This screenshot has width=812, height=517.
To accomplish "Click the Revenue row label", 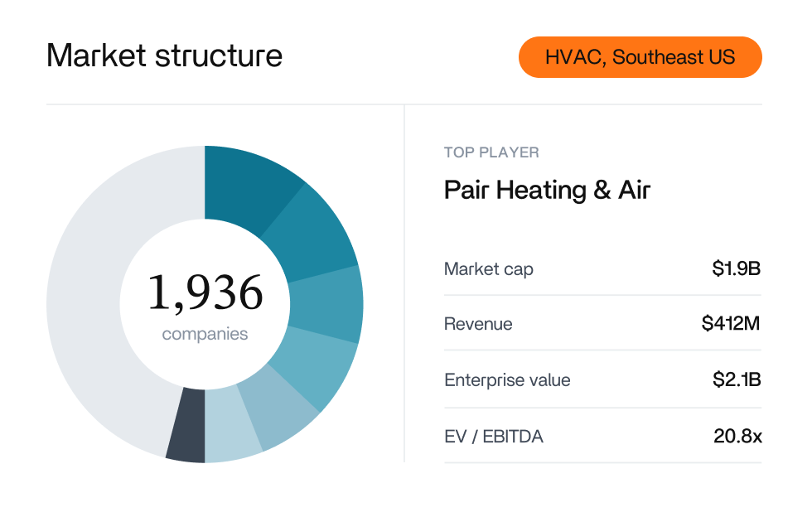I will [478, 324].
